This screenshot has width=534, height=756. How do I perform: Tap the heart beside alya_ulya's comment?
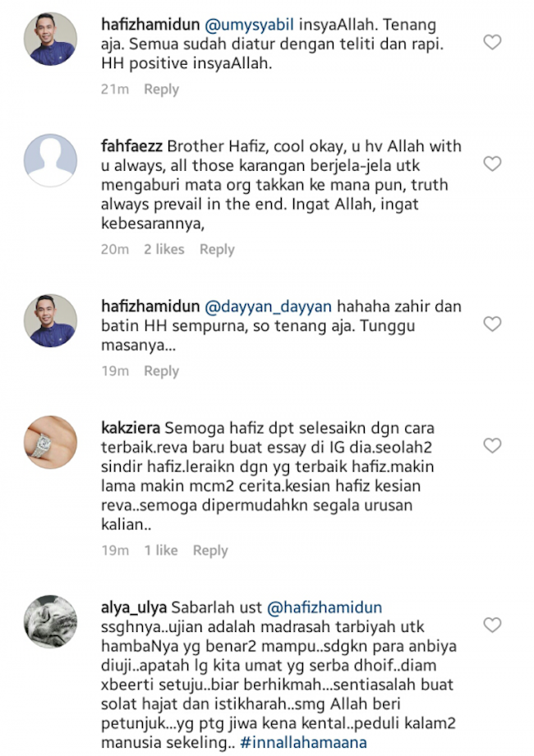click(492, 625)
